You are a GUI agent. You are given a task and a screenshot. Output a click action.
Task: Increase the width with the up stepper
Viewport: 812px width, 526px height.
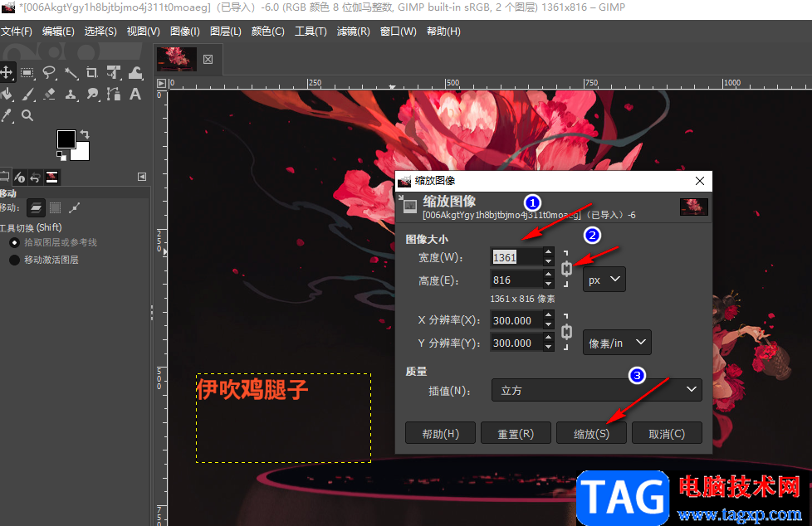click(x=549, y=252)
